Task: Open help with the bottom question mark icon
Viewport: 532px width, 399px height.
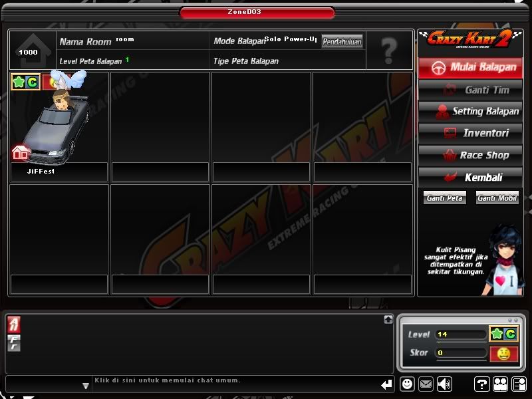Action: (481, 384)
